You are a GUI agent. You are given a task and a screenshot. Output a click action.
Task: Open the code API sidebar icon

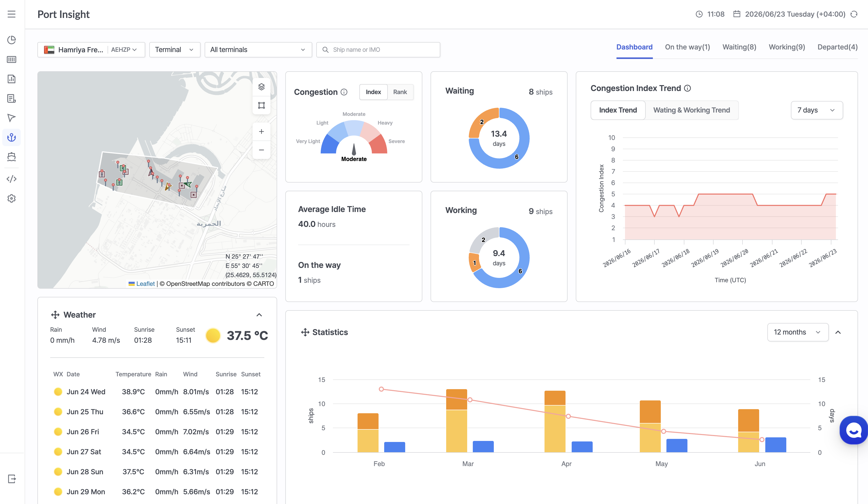click(11, 179)
